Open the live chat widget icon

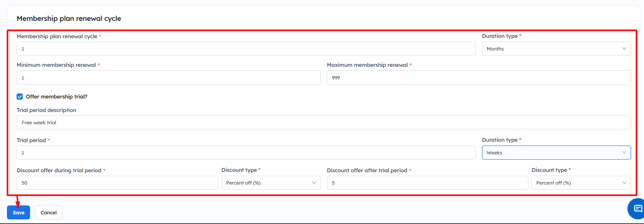[637, 209]
